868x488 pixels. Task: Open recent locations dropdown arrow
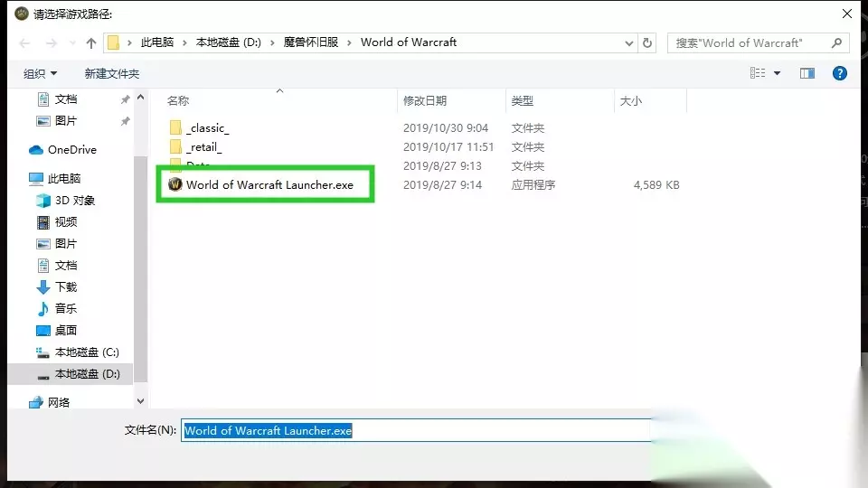pyautogui.click(x=72, y=43)
